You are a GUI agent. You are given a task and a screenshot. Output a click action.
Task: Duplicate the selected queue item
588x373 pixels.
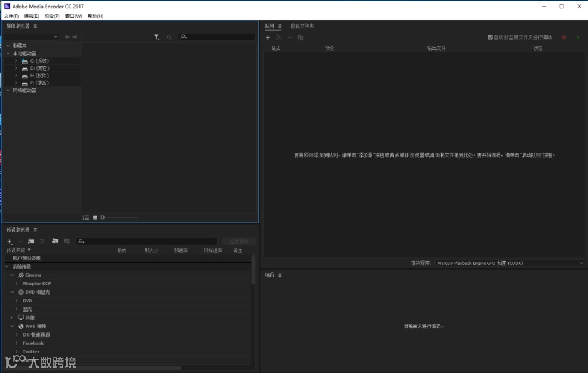click(301, 38)
